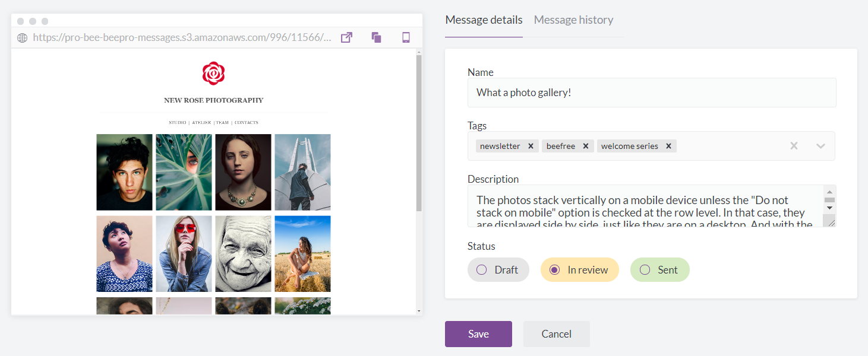Open CONTACTS link in preview

(246, 123)
